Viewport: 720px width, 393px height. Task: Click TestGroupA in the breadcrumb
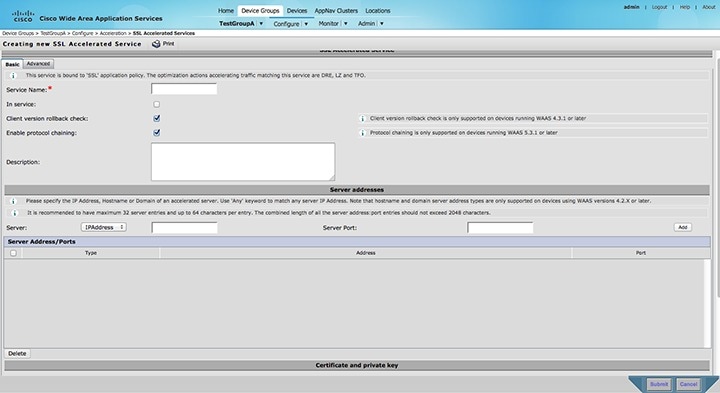[x=53, y=34]
